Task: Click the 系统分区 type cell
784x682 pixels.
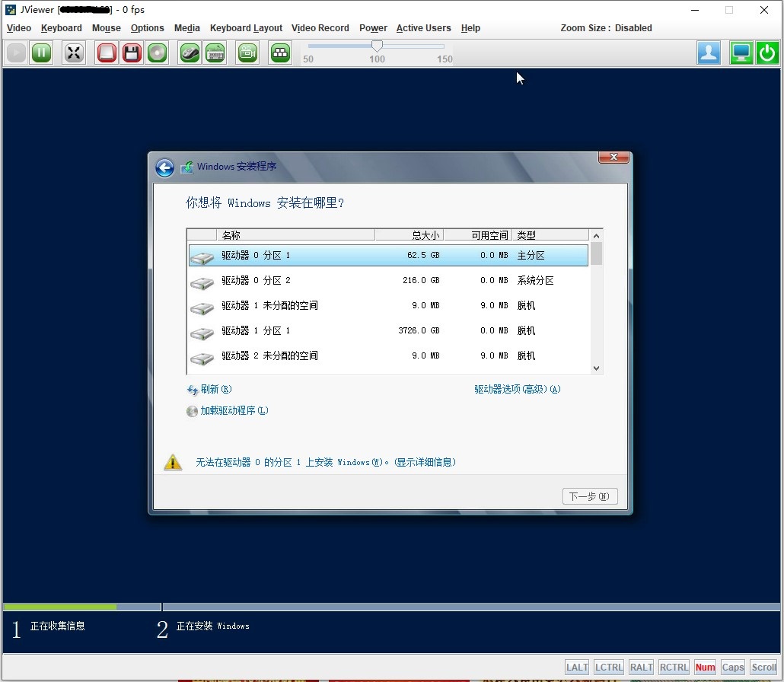Action: (x=536, y=281)
